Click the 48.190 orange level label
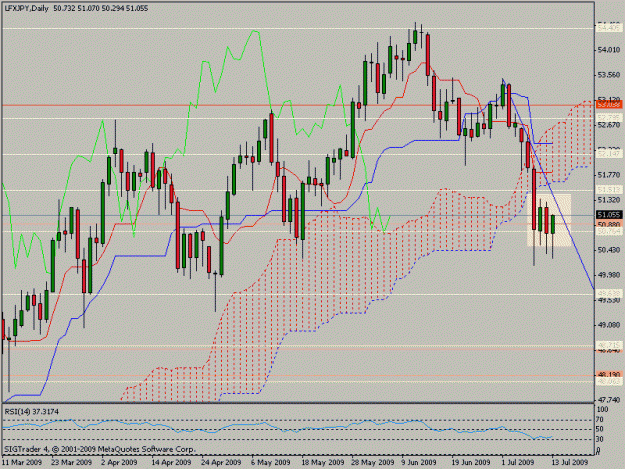Screen dimensions: 625x469 coord(609,375)
